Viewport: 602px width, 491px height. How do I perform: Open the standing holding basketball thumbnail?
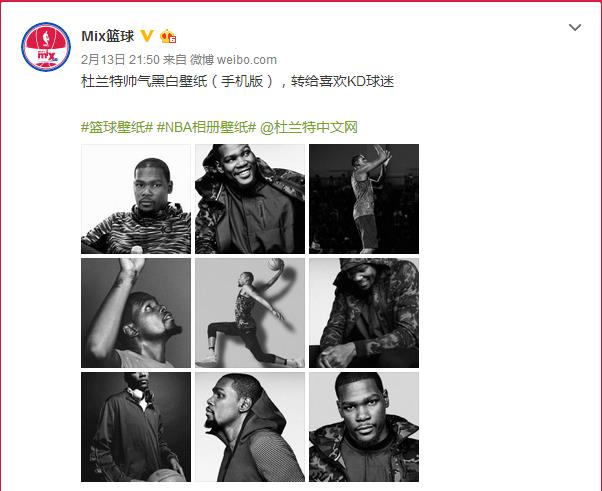(x=136, y=427)
